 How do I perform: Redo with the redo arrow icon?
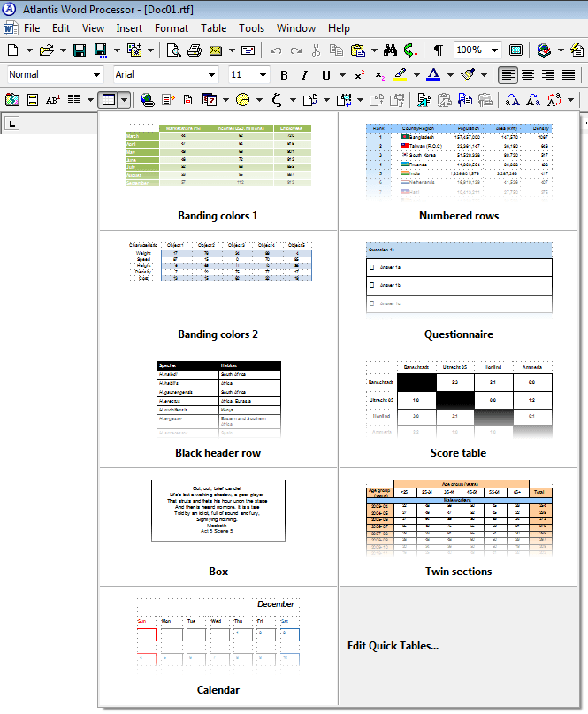click(296, 50)
